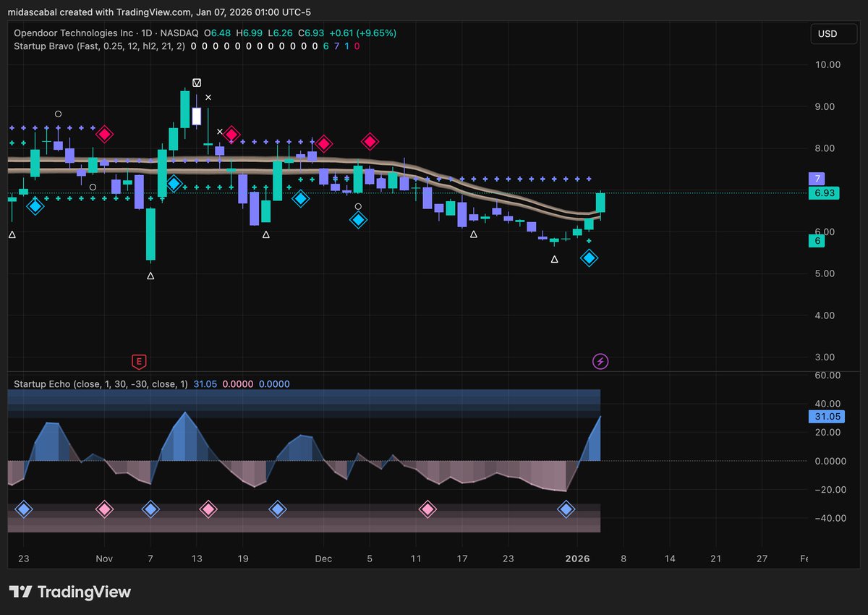Open the Startup Echo indicator legend
Screen dimensions: 868x615
(x=102, y=384)
